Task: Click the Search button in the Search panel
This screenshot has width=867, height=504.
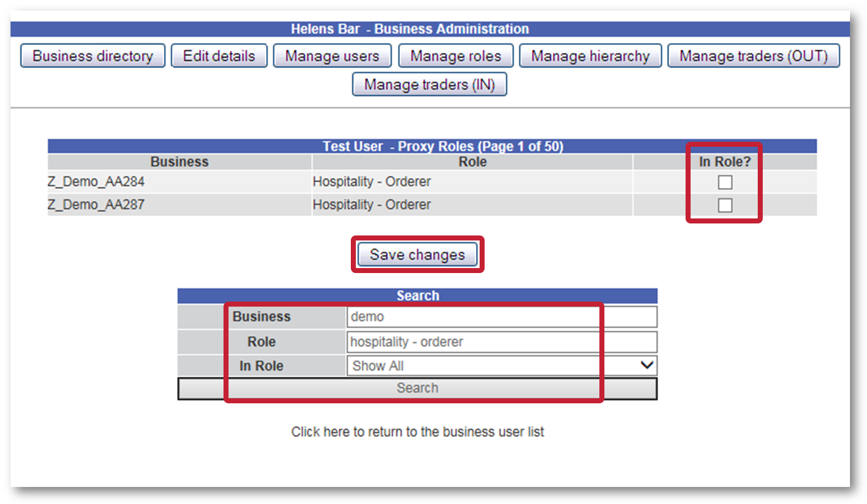Action: click(x=417, y=387)
